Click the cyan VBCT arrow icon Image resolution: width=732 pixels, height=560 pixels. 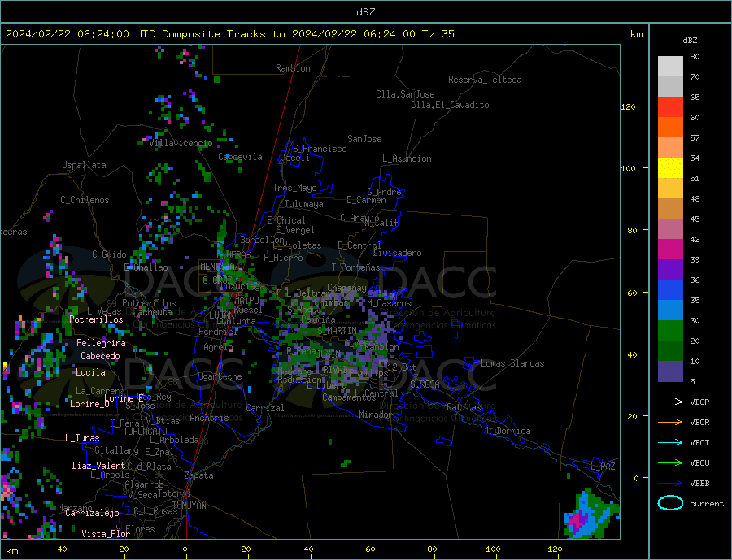pyautogui.click(x=670, y=442)
